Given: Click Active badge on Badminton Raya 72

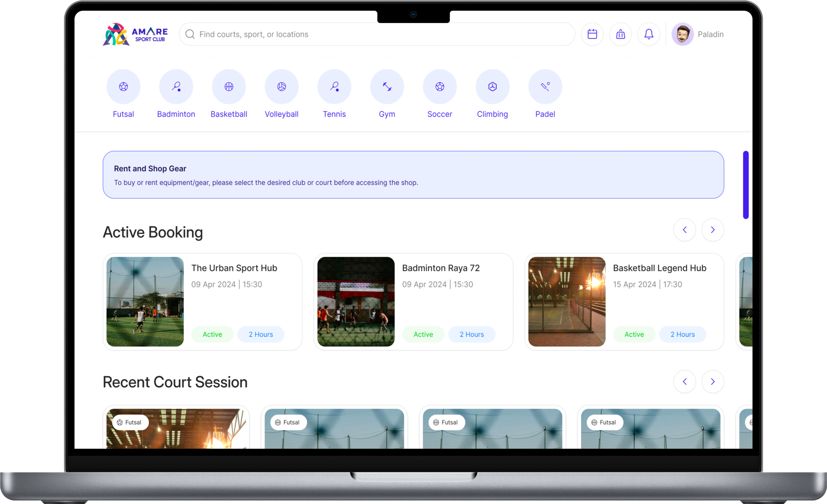Looking at the screenshot, I should (x=423, y=334).
